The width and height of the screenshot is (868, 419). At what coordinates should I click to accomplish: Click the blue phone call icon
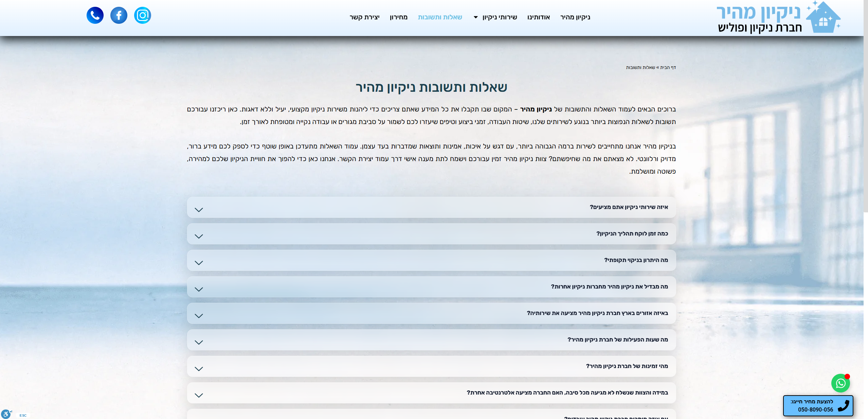coord(95,15)
